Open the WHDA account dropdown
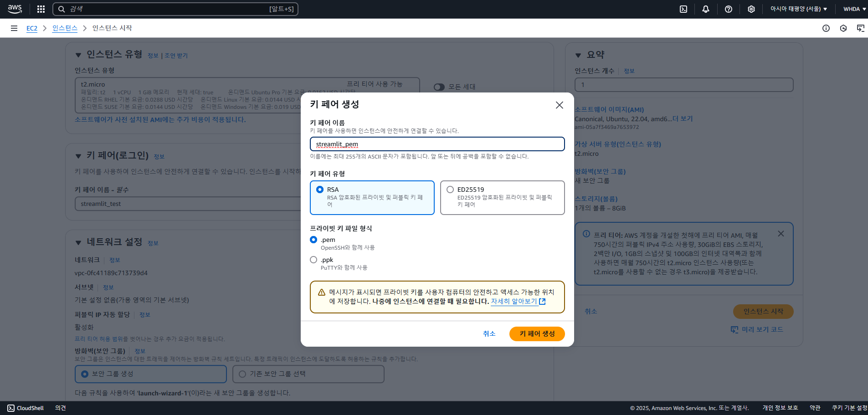The width and height of the screenshot is (868, 415). pos(854,9)
